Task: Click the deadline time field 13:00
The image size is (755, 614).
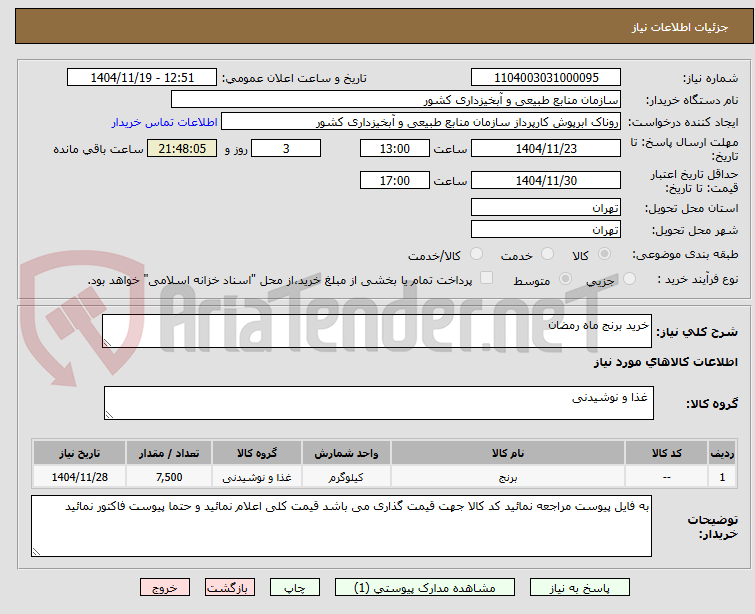Action: [395, 148]
